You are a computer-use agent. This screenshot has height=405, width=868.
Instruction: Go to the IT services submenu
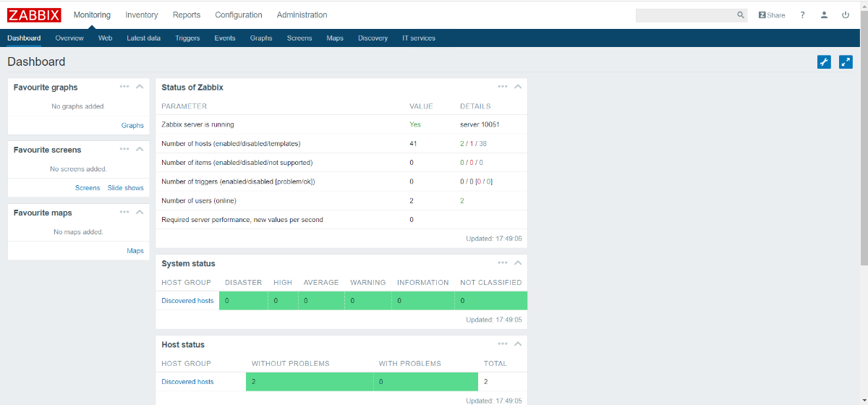pyautogui.click(x=419, y=38)
